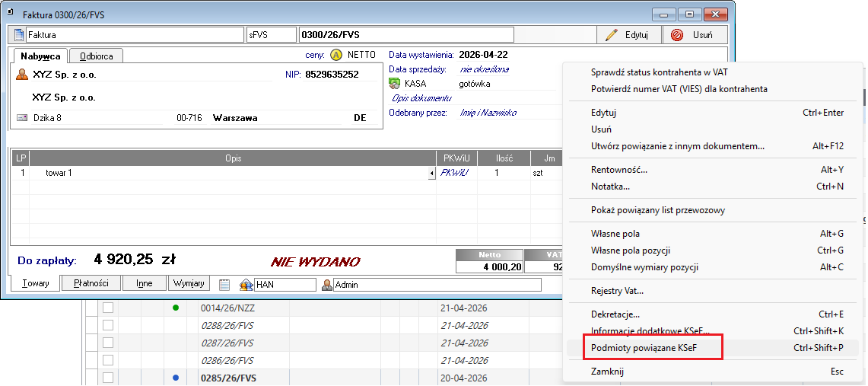Switch to the Odbiorca tab

(97, 56)
